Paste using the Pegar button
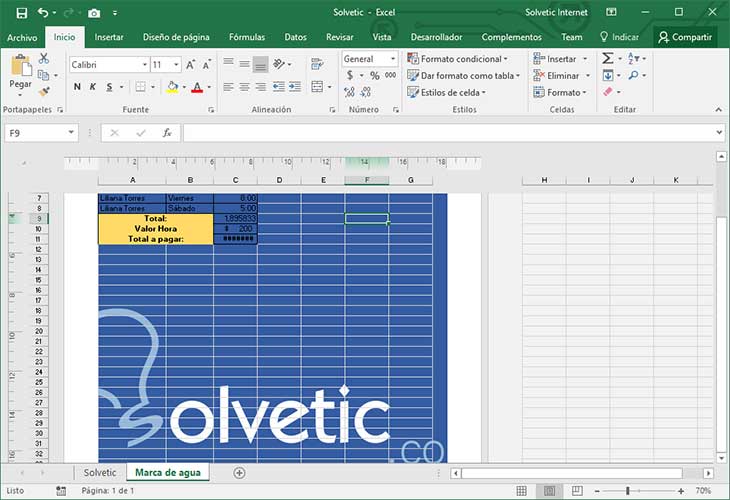730x500 pixels. (20, 74)
